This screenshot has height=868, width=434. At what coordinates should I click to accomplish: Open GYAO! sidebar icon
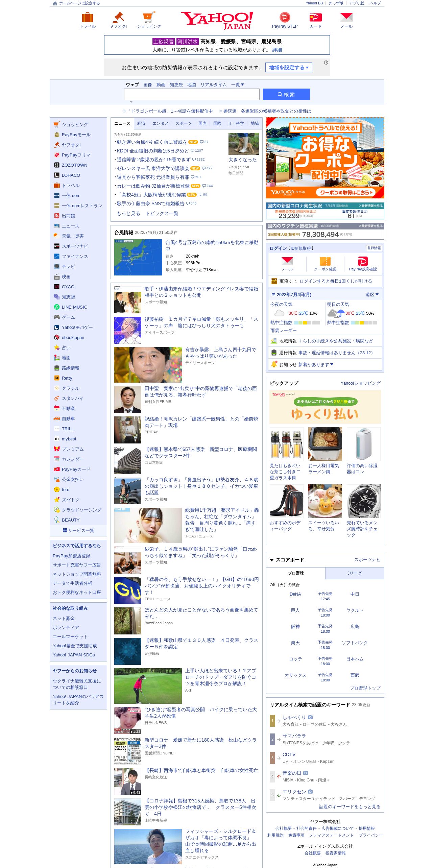[57, 287]
